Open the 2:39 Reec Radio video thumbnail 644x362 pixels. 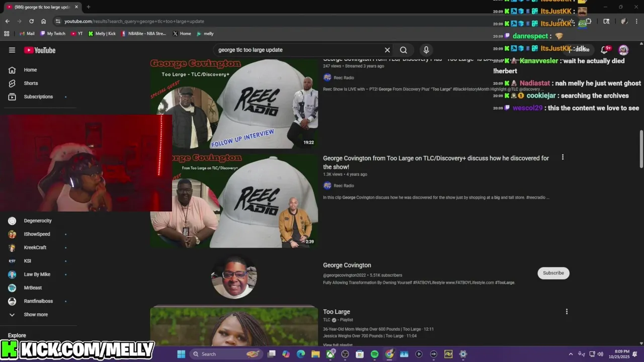point(234,201)
